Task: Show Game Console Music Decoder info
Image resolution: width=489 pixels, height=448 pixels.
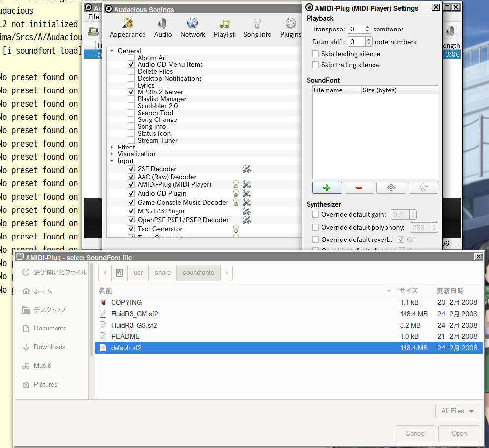Action: 236,202
